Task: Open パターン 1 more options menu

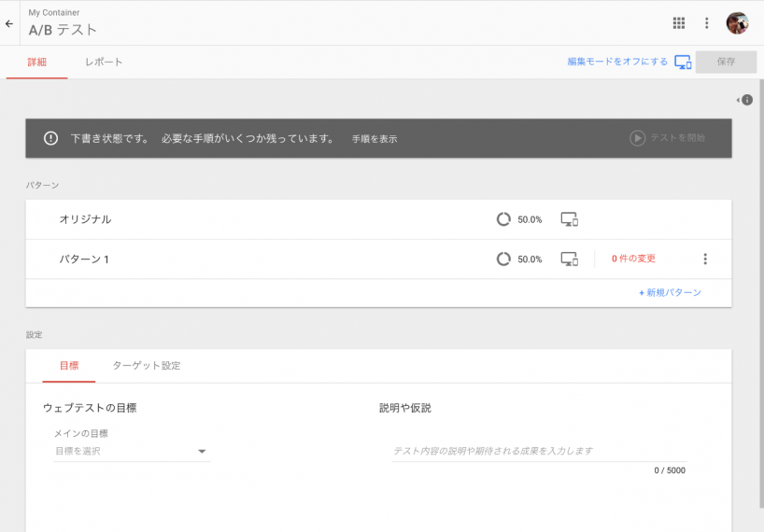Action: click(705, 259)
